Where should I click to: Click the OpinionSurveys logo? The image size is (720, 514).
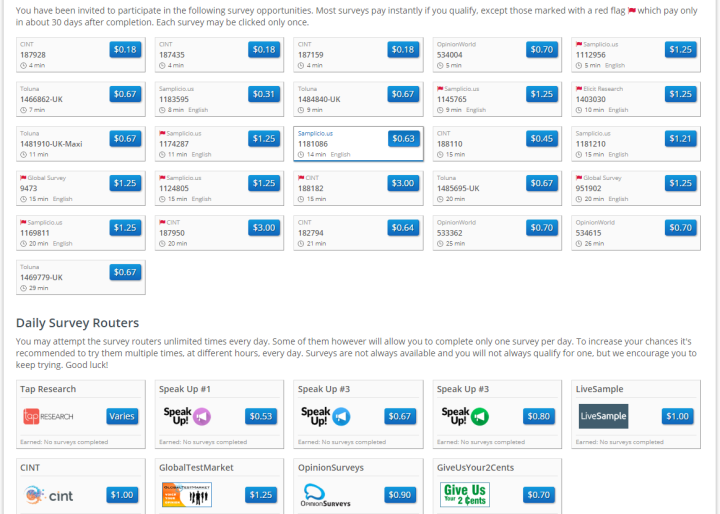[326, 495]
